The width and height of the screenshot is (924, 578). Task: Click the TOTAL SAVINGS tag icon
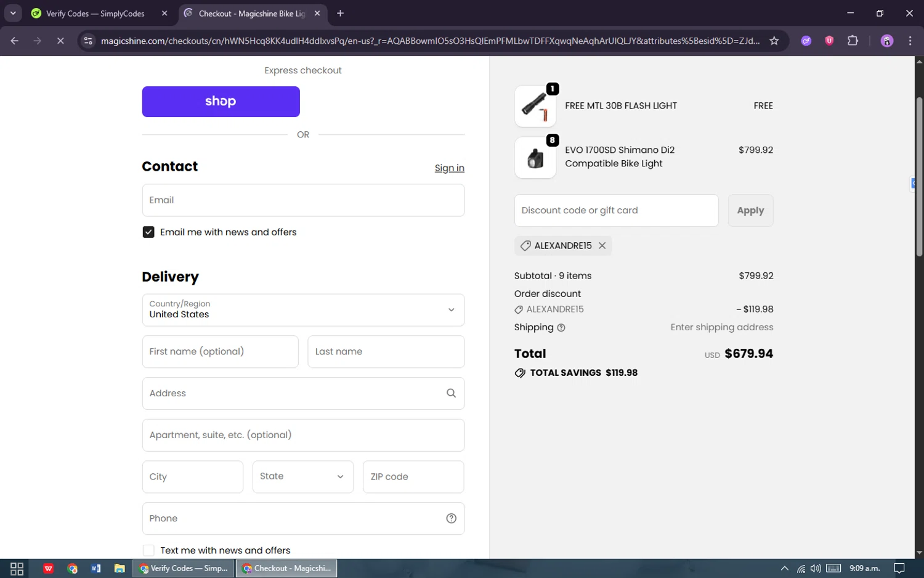(x=520, y=373)
